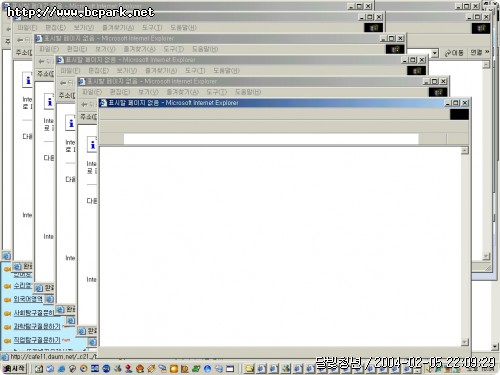Open the 외국어영역 link in the sidebar
Viewport: 500px width, 375px height.
(x=28, y=299)
